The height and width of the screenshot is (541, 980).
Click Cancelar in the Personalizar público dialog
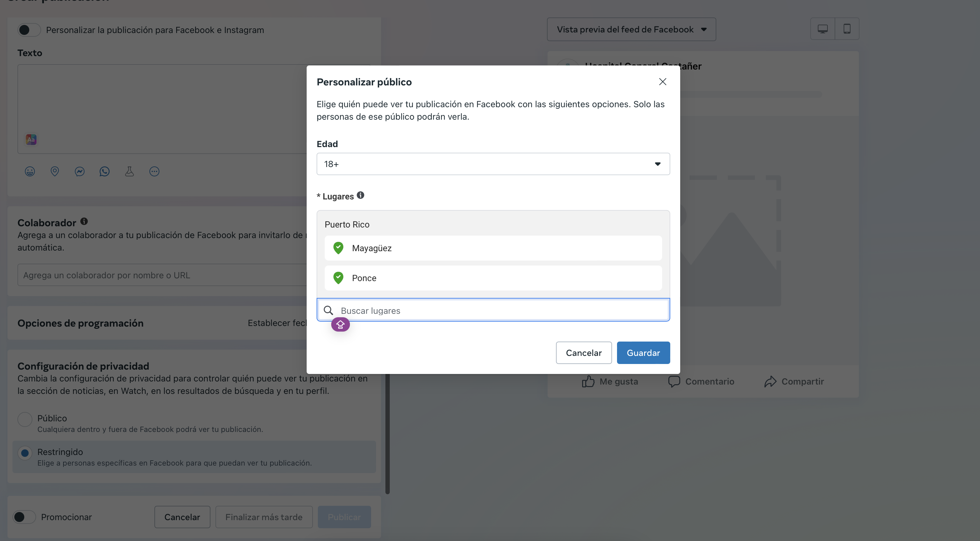click(583, 352)
